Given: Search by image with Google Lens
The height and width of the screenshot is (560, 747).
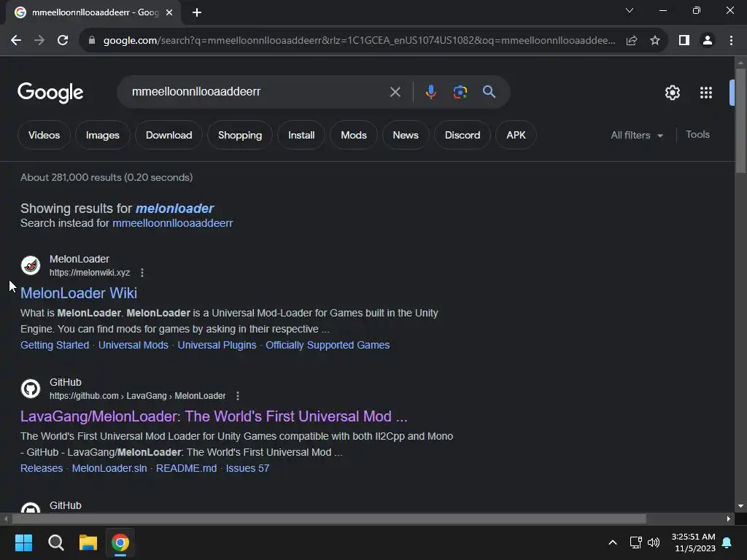Looking at the screenshot, I should tap(460, 92).
